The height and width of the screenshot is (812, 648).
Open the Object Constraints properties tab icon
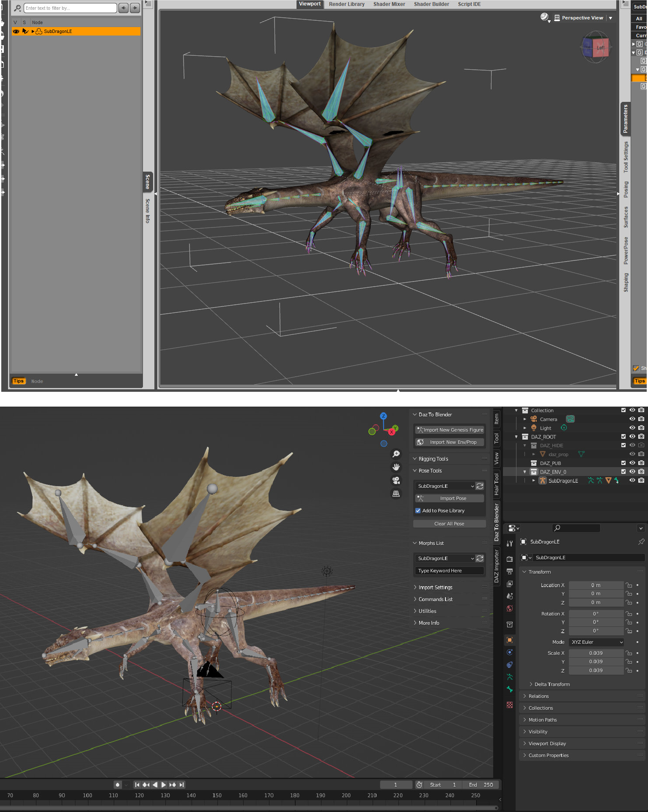tap(510, 664)
